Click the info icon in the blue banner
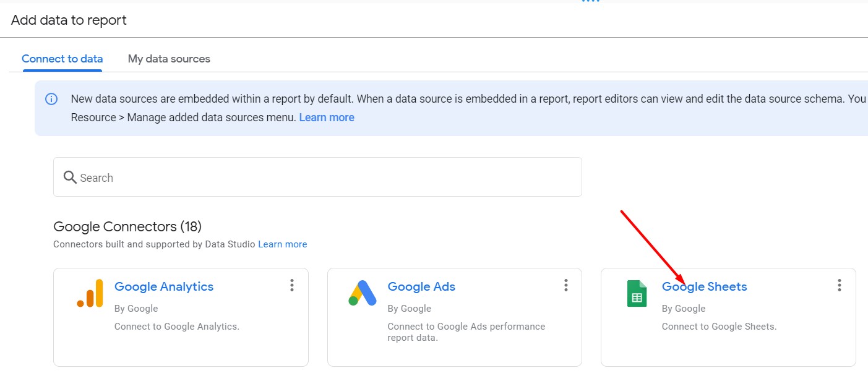This screenshot has width=868, height=381. [x=52, y=99]
